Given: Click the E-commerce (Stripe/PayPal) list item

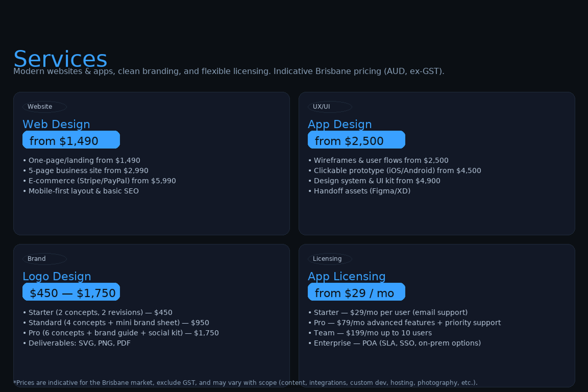Looking at the screenshot, I should click(x=102, y=181).
